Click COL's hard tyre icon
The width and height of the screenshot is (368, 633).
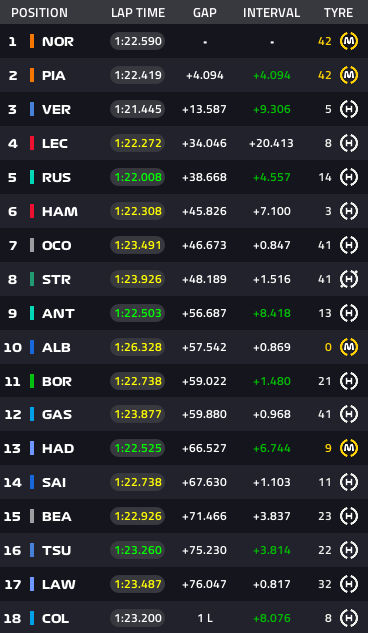point(349,618)
